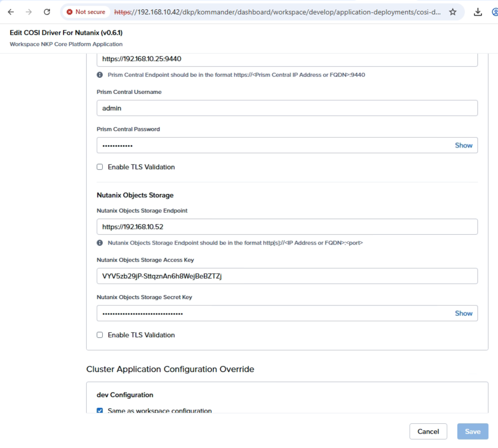Show the Objects Storage Secret Key
Viewport: 498px width, 448px height.
tap(464, 313)
